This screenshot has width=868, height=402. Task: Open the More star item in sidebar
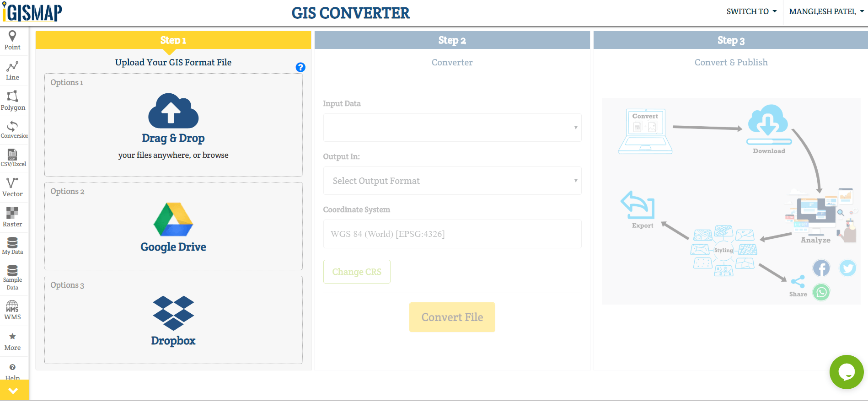pos(12,342)
